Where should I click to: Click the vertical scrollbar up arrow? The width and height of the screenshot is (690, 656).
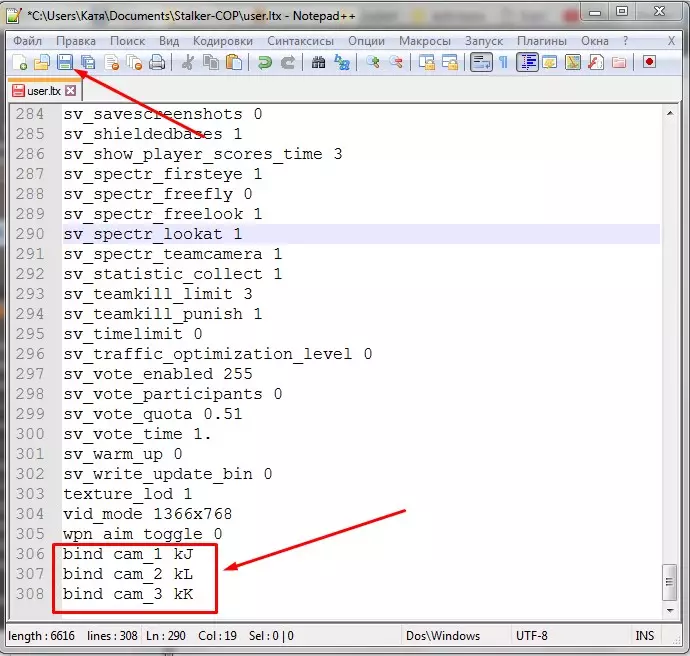670,114
